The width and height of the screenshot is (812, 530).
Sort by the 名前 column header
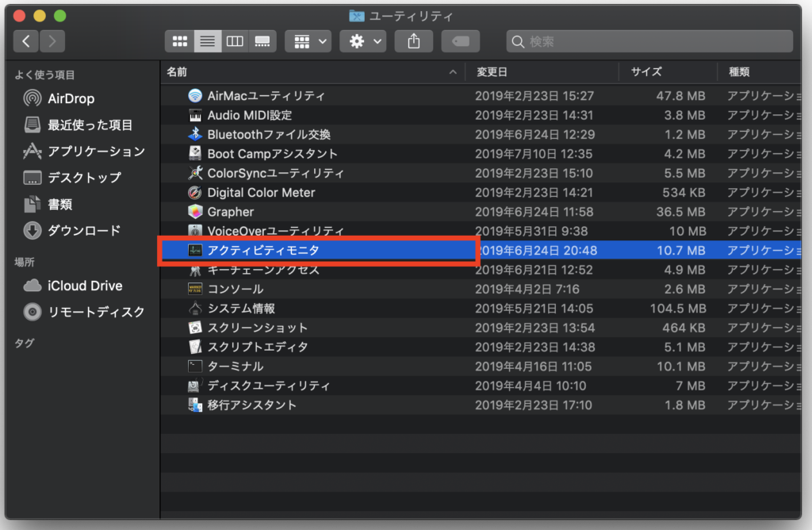point(312,72)
